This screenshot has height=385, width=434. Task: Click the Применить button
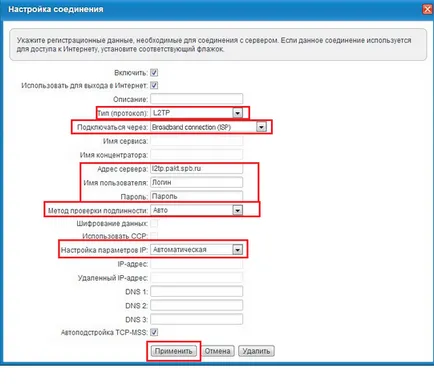click(174, 351)
